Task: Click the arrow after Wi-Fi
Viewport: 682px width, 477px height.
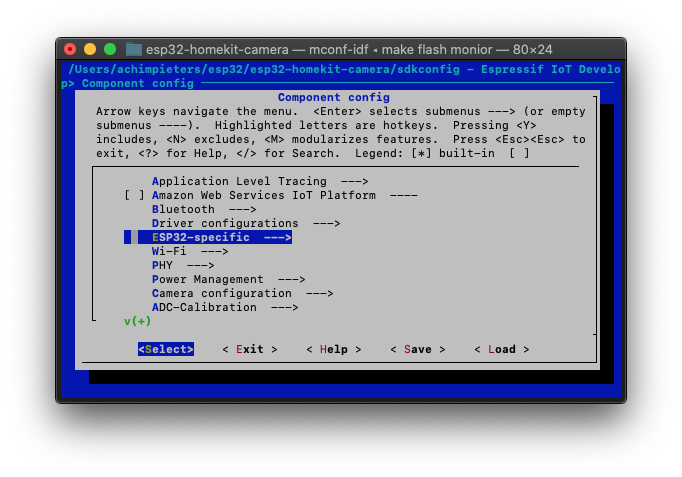Action: 214,251
